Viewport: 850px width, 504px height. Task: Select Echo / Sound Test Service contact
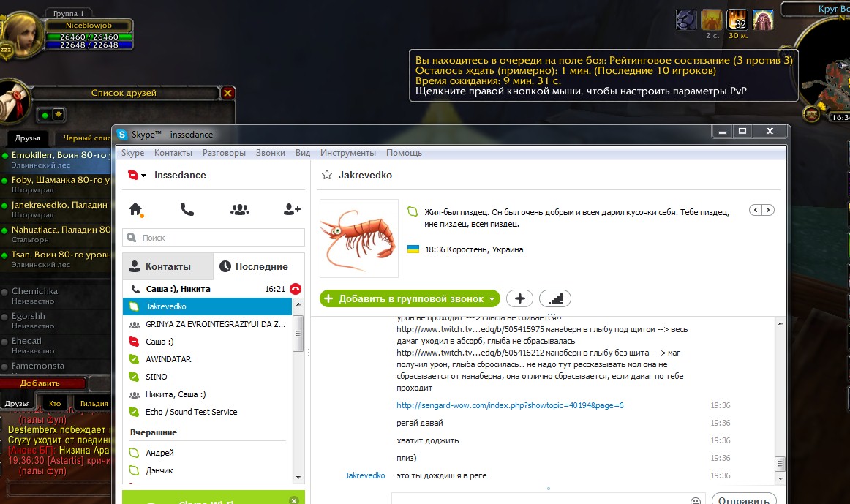coord(207,412)
